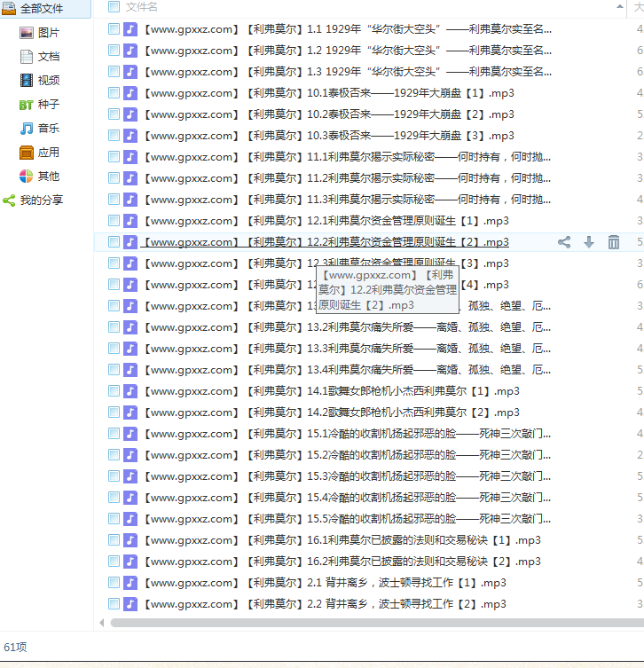Click the 我的分享 share icon in the sidebar

tap(9, 200)
